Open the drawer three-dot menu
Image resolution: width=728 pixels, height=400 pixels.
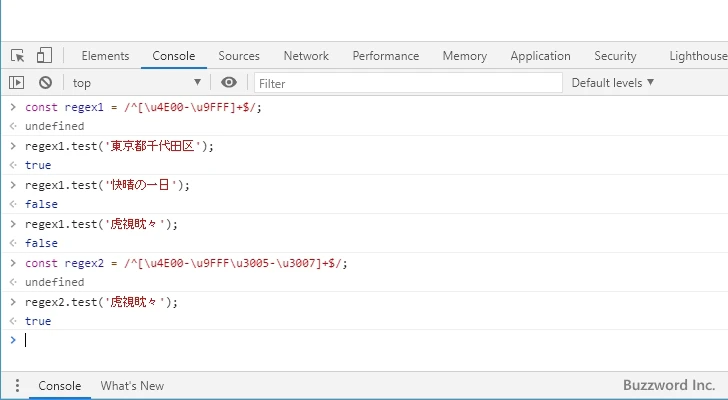17,386
